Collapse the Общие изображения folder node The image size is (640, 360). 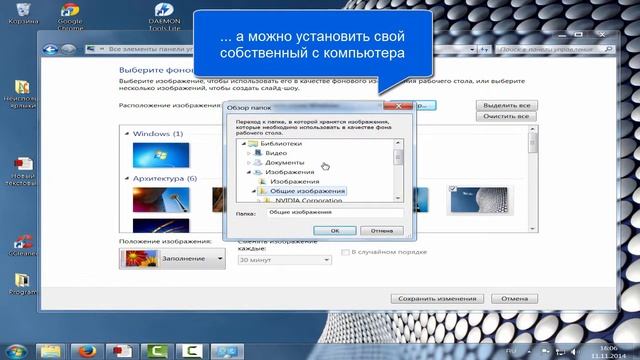pyautogui.click(x=254, y=191)
